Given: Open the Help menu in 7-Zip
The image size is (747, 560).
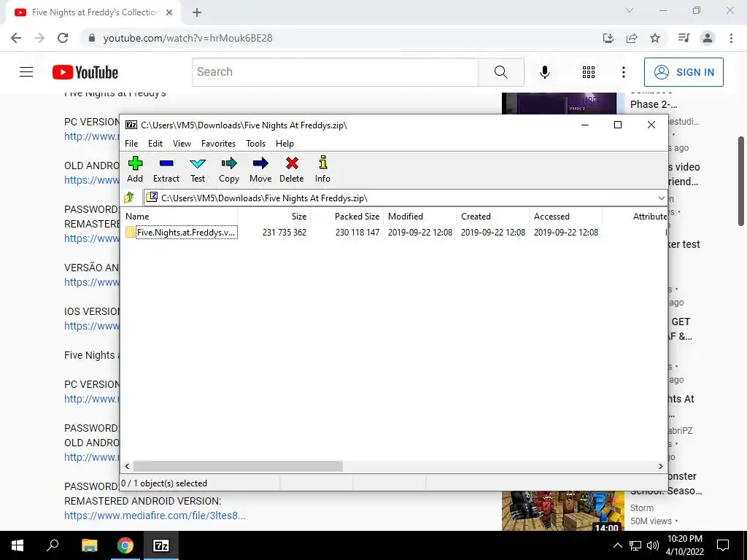Looking at the screenshot, I should [285, 144].
